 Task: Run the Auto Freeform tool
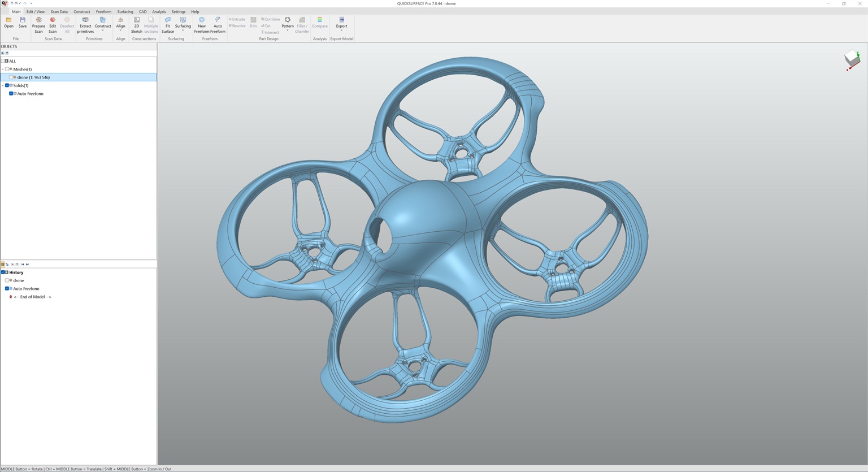[x=218, y=20]
